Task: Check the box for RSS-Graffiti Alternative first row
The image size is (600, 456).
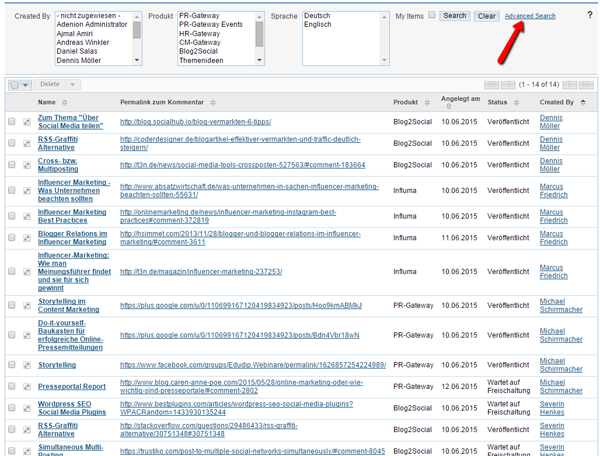Action: point(12,144)
